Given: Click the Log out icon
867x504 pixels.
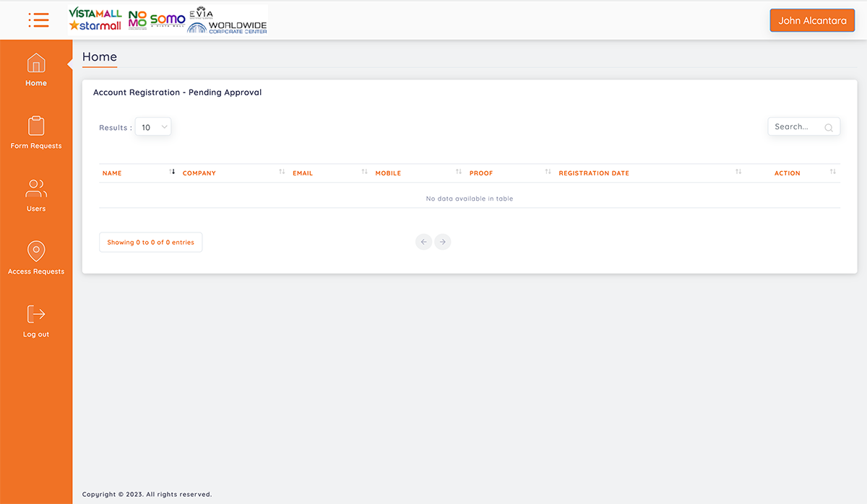Looking at the screenshot, I should (x=36, y=314).
